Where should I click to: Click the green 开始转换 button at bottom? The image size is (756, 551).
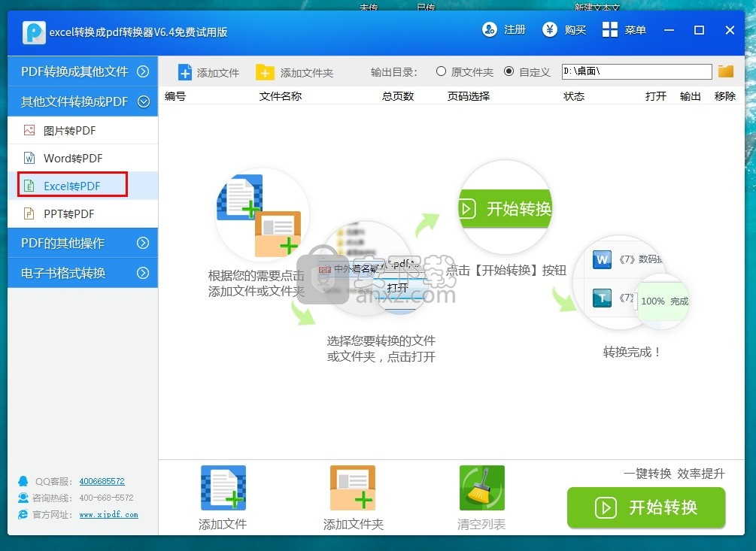pos(646,507)
